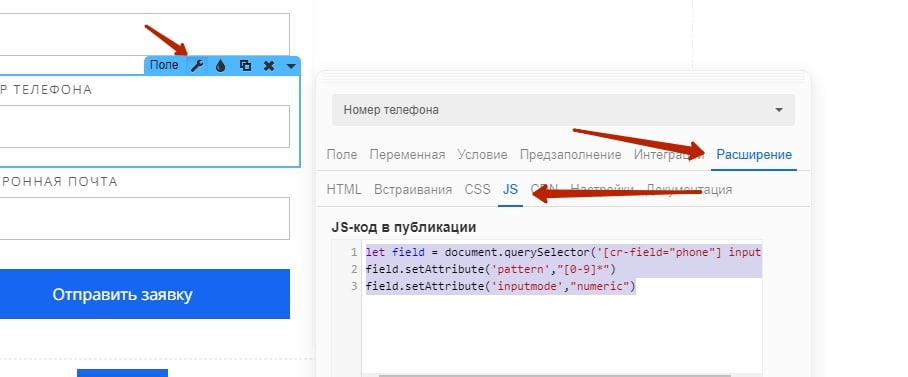The image size is (908, 377).
Task: Open the Документация sub-tab
Action: pyautogui.click(x=689, y=189)
